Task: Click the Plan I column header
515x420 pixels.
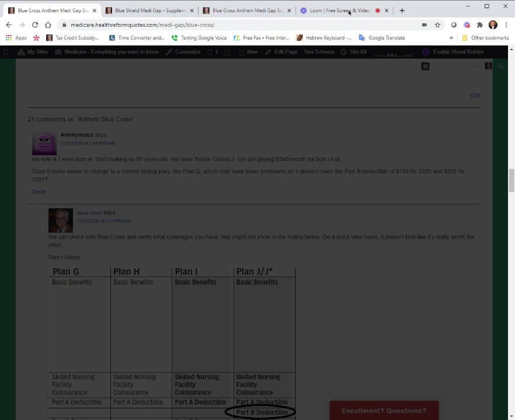Action: [x=186, y=272]
